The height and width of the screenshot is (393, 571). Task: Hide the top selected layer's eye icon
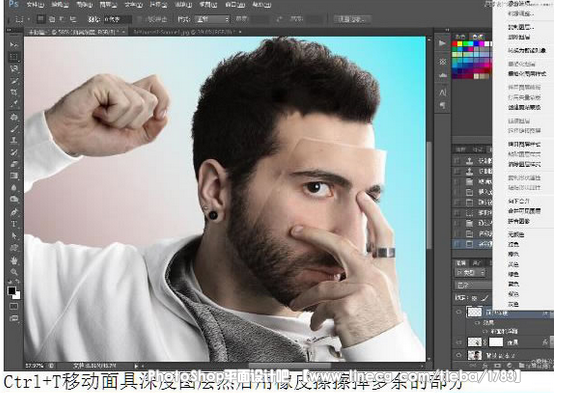coord(458,312)
